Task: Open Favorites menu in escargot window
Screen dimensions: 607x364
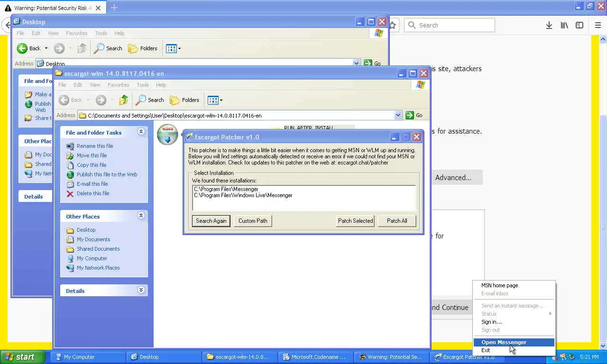Action: [118, 85]
